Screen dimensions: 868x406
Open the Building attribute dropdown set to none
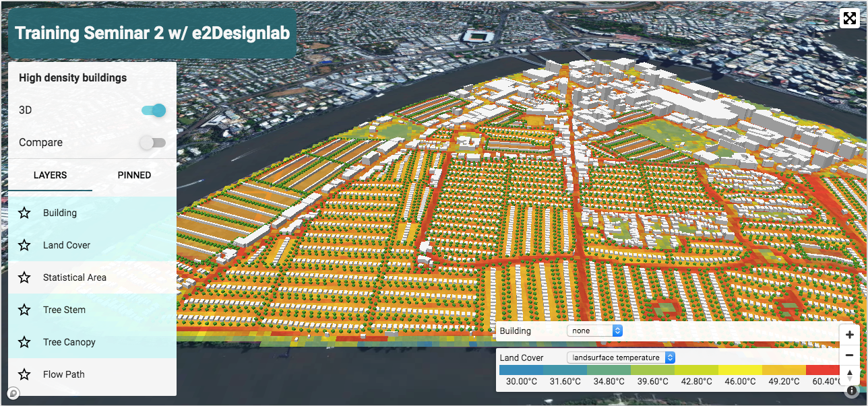tap(594, 331)
